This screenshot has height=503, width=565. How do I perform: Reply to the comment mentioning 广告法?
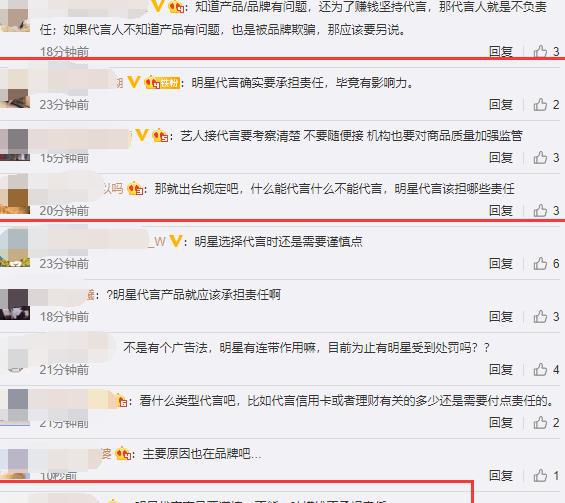[501, 369]
